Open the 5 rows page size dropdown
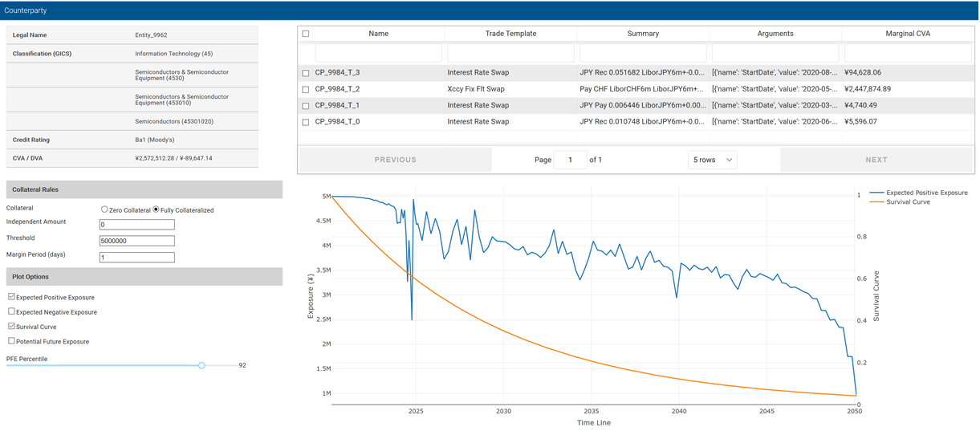 click(712, 160)
